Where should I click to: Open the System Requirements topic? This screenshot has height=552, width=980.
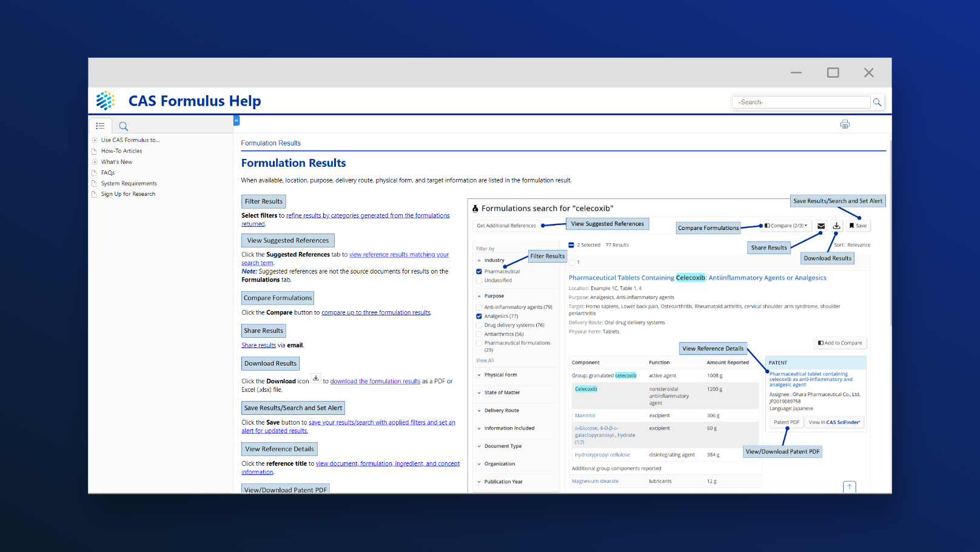129,183
